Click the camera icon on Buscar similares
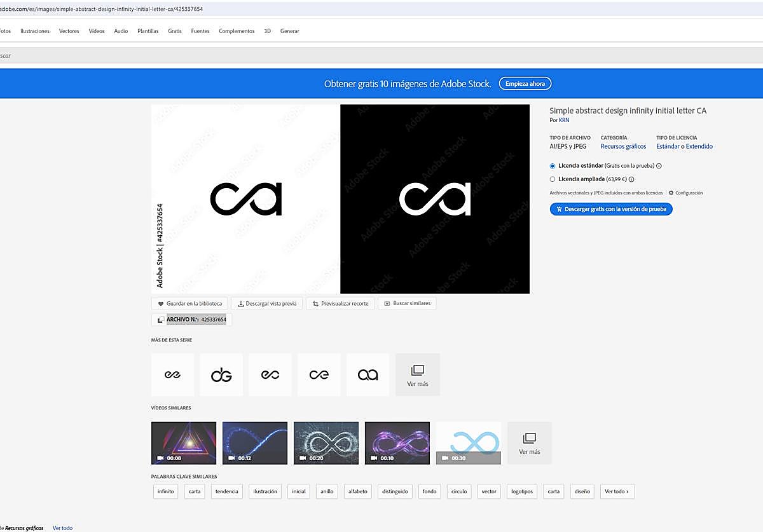The height and width of the screenshot is (532, 763). [x=387, y=304]
